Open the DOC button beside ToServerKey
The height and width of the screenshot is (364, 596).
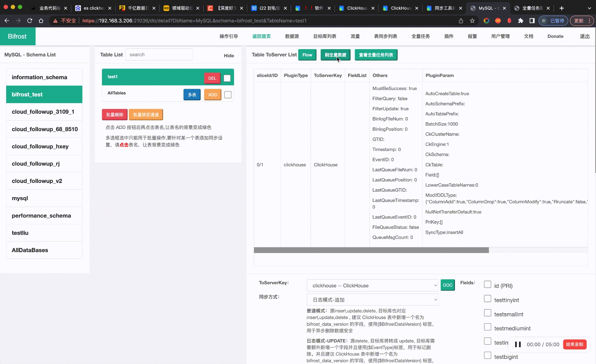coord(448,285)
